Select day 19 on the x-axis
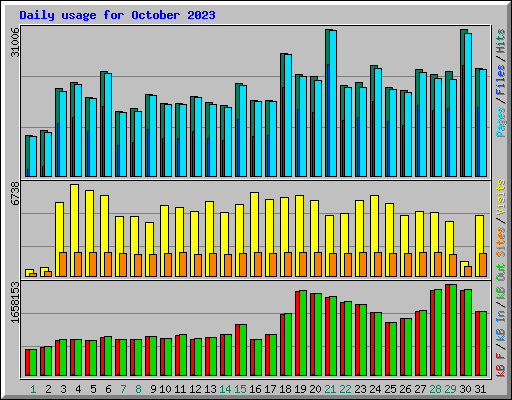Image resolution: width=512 pixels, height=400 pixels. point(300,389)
